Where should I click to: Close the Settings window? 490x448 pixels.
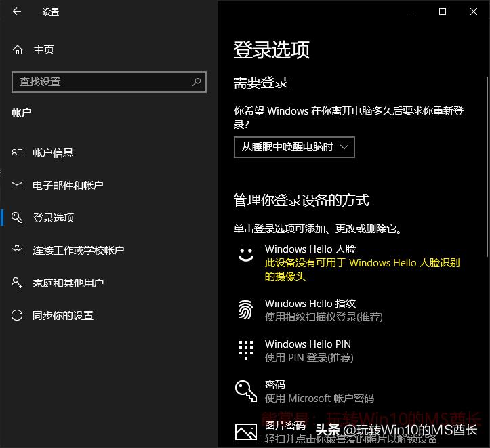point(474,12)
